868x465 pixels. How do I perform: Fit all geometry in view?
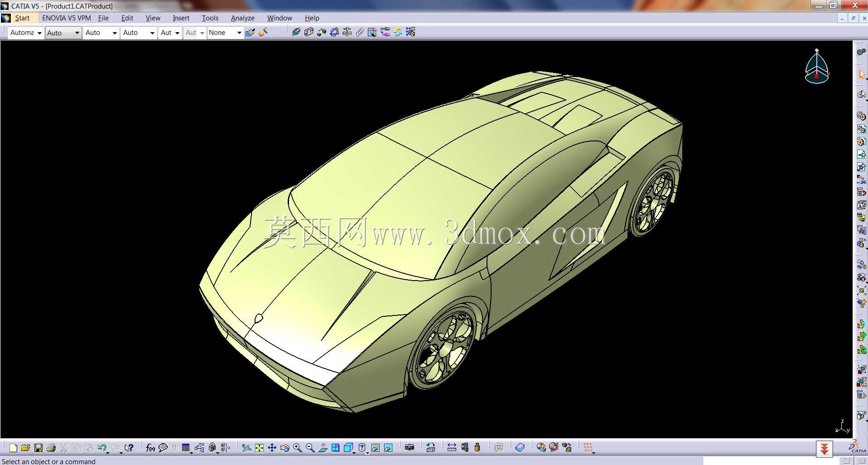pos(259,448)
